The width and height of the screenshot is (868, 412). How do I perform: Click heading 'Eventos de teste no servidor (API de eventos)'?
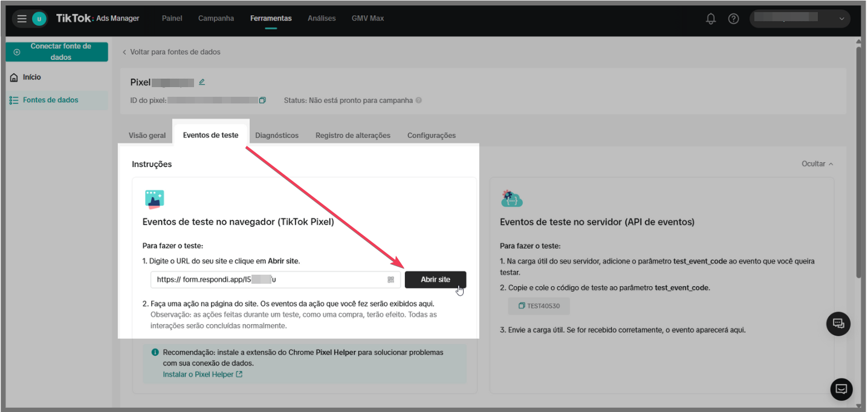point(597,222)
